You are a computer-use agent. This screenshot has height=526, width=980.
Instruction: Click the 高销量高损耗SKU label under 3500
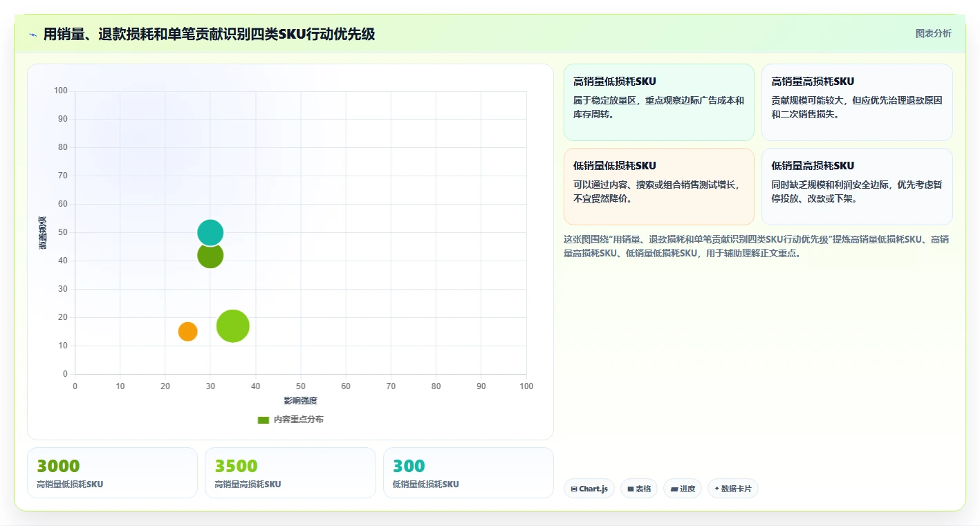248,485
